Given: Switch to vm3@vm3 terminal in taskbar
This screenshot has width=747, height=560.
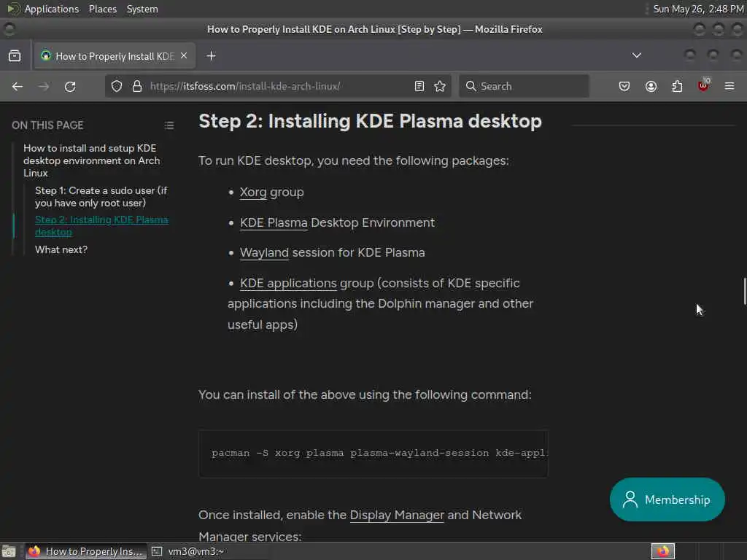Looking at the screenshot, I should [188, 551].
